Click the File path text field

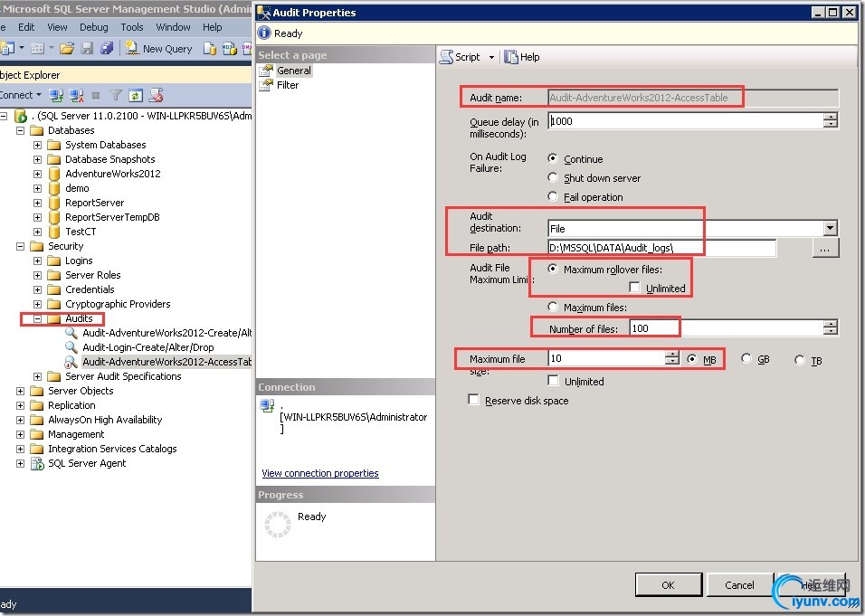coord(661,248)
